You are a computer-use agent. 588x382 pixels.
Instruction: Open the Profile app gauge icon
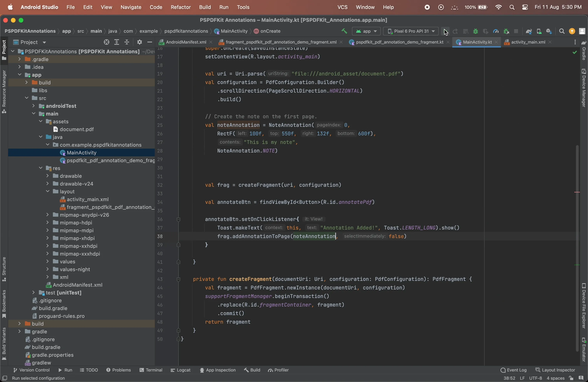point(496,31)
